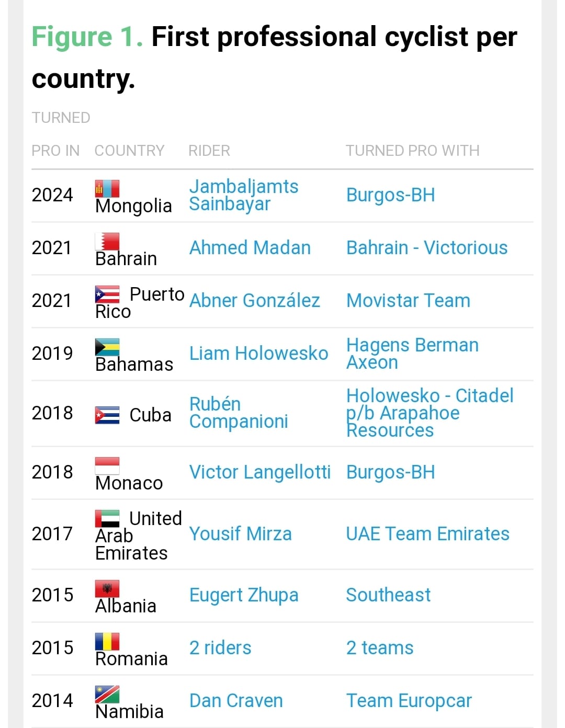Screen dimensions: 565x728
Task: Open the "2 riders" link for Romania
Action: 220,648
